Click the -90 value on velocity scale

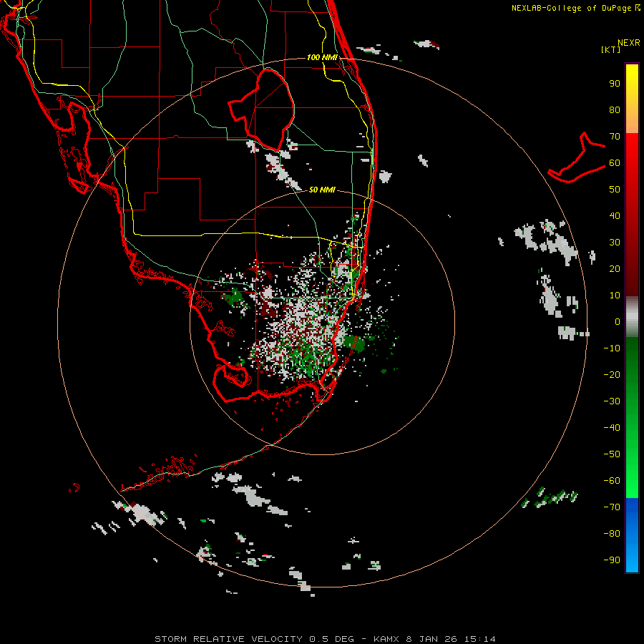click(x=612, y=560)
